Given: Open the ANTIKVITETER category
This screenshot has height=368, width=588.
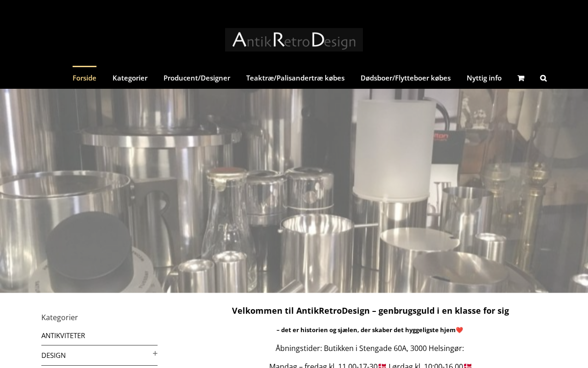Looking at the screenshot, I should point(63,335).
